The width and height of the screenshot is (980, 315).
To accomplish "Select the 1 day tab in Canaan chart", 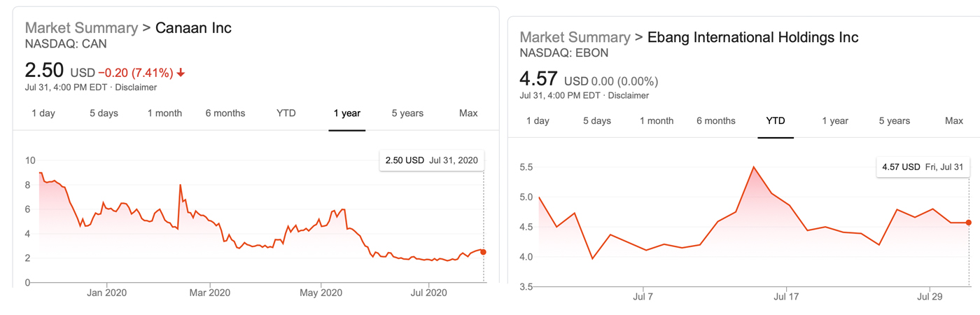I will pyautogui.click(x=43, y=113).
